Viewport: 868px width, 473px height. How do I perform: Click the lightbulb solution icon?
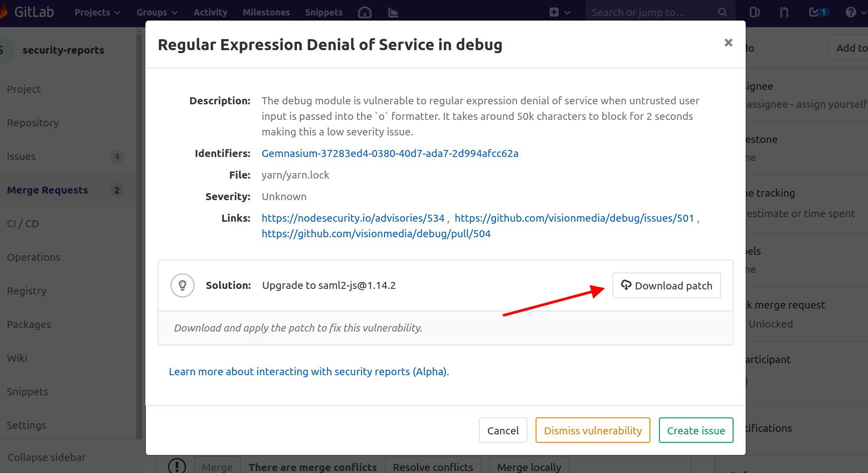[183, 285]
